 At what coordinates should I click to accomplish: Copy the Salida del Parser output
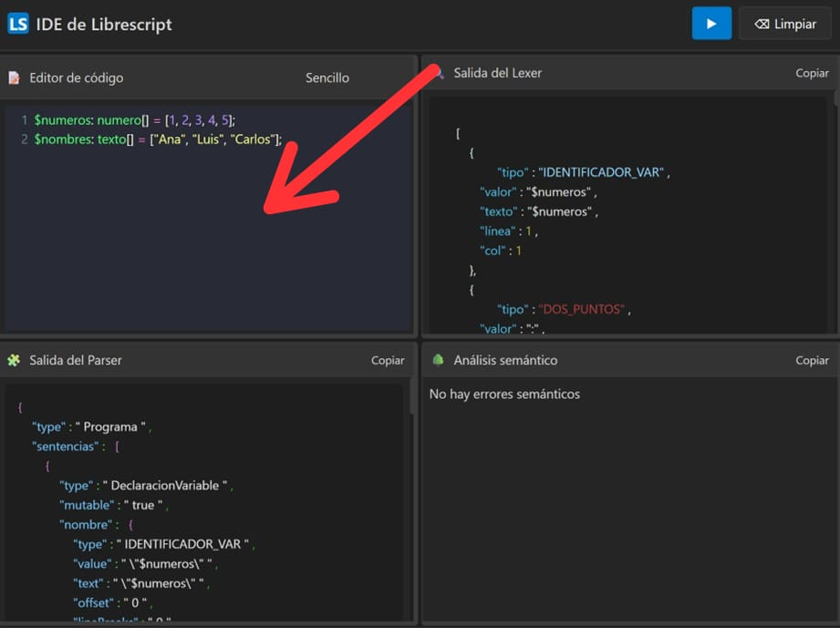pos(388,360)
